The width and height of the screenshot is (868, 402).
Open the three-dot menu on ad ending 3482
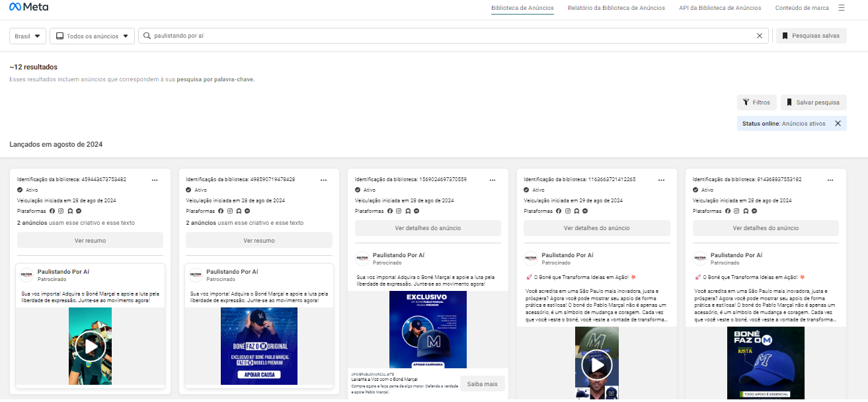click(x=155, y=180)
